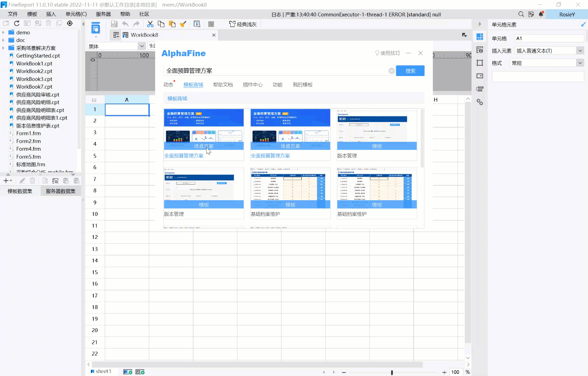Viewport: 588px width, 376px height.
Task: Select the 模板数据集 tab
Action: pos(20,191)
